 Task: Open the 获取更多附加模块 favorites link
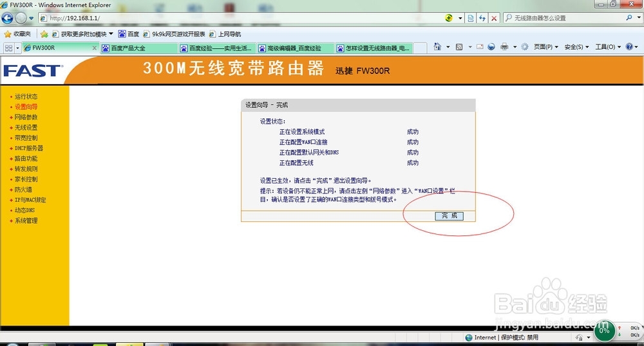click(82, 34)
